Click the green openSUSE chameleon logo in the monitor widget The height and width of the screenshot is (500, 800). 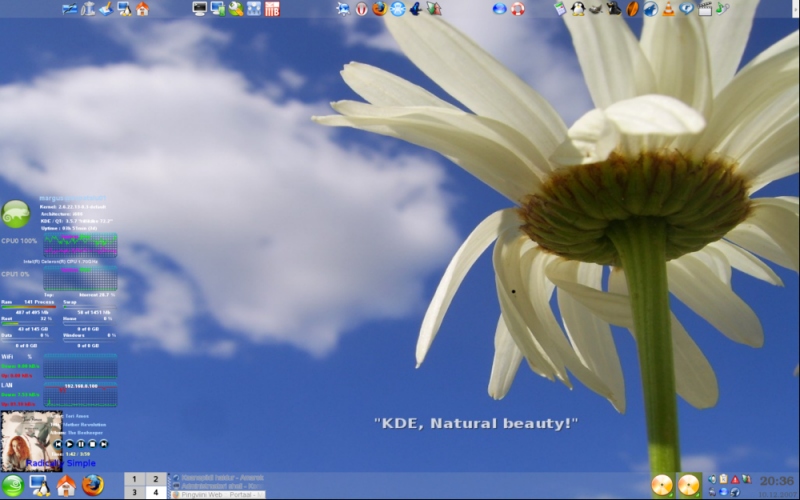16,214
